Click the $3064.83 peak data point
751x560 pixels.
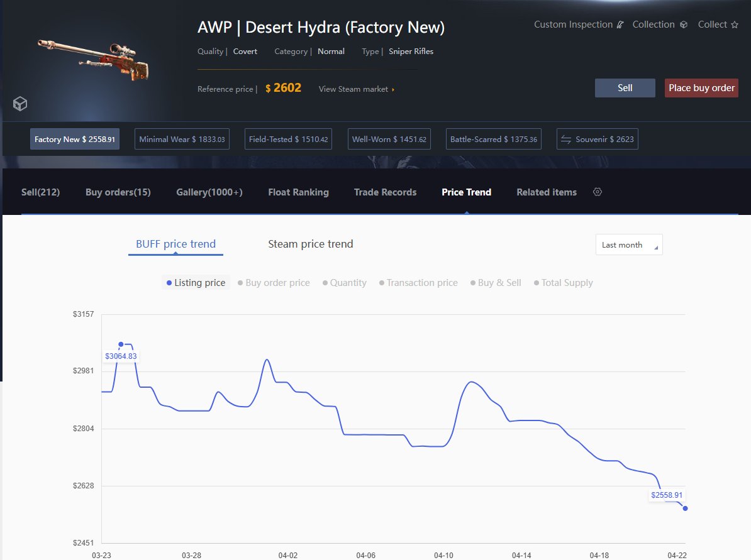(x=121, y=344)
